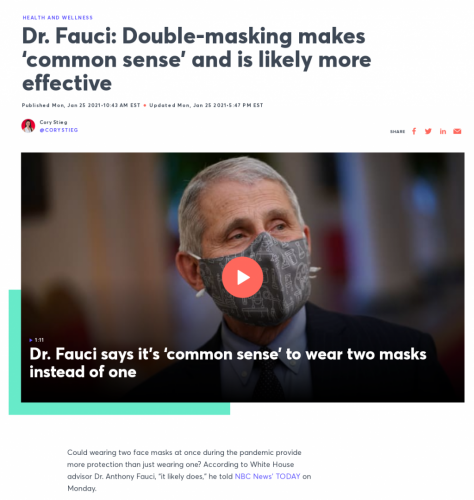The height and width of the screenshot is (500, 474).
Task: Open the Health and Wellness category
Action: point(58,17)
